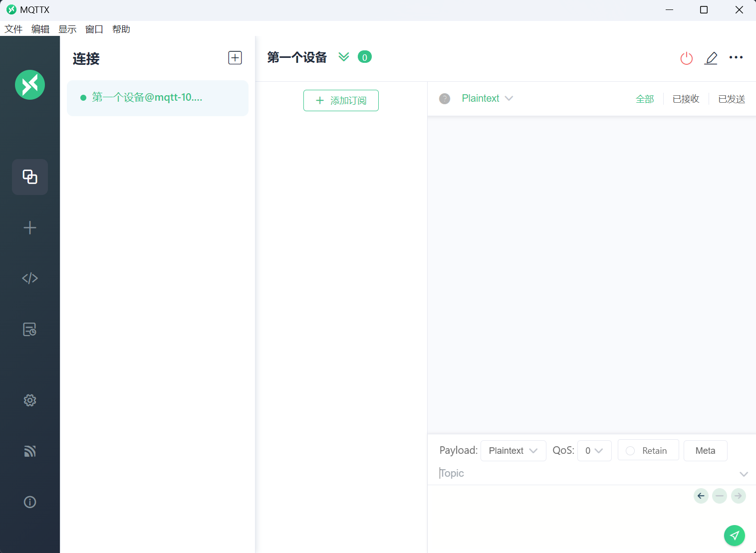Open the QoS level dropdown
This screenshot has height=553, width=756.
coord(594,451)
